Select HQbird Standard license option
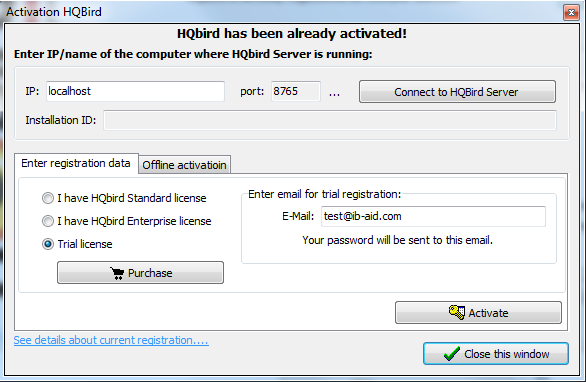This screenshot has width=586, height=382. click(x=48, y=198)
